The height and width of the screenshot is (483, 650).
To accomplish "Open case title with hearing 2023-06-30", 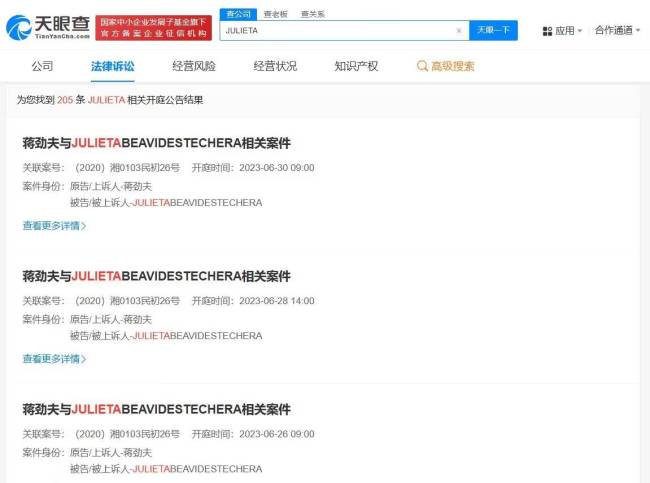I will tap(156, 143).
